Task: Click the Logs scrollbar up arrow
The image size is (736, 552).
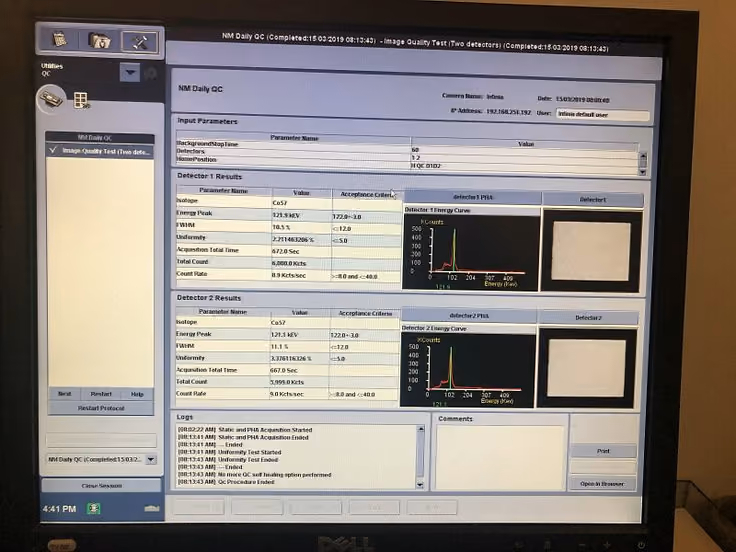Action: click(421, 429)
